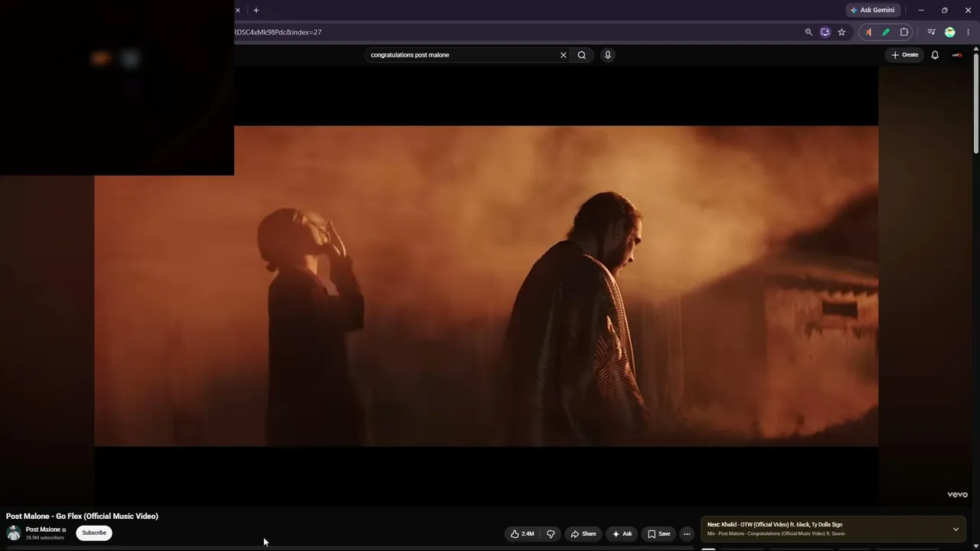
Task: Dislike the video
Action: click(550, 534)
